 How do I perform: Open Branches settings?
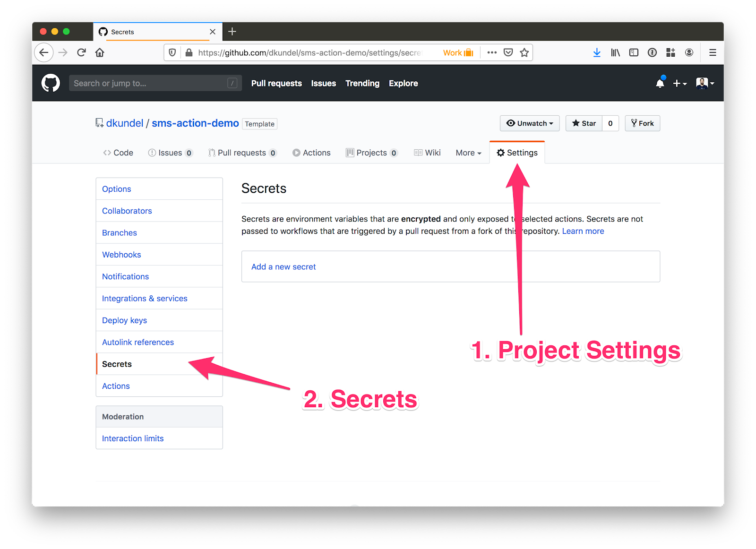159,232
